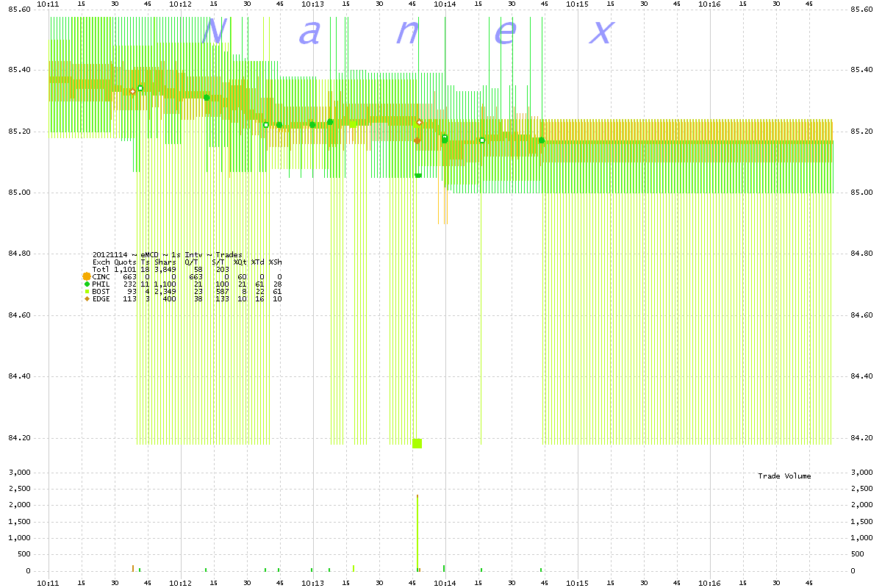Click the '%Sh' column header
Image resolution: width=882 pixels, height=588 pixels.
(x=276, y=262)
